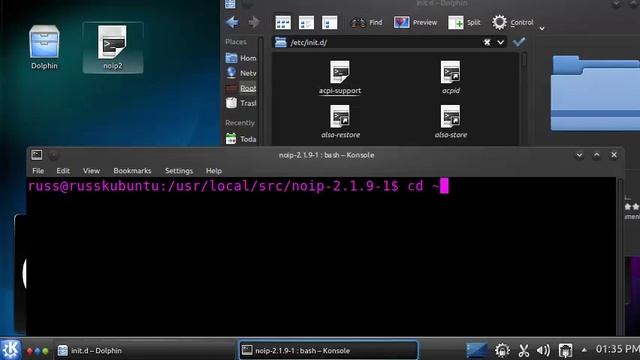This screenshot has height=360, width=640.
Task: Open Network in the Places panel
Action: pyautogui.click(x=241, y=73)
